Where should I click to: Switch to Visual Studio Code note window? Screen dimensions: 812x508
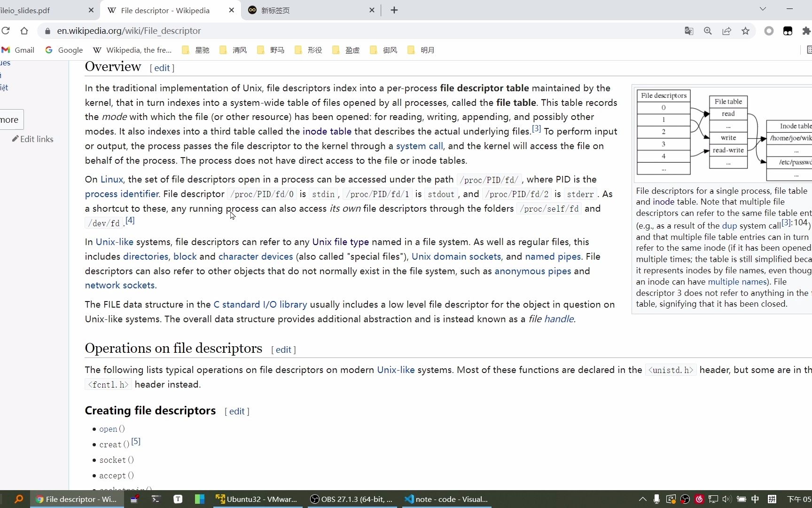[446, 499]
